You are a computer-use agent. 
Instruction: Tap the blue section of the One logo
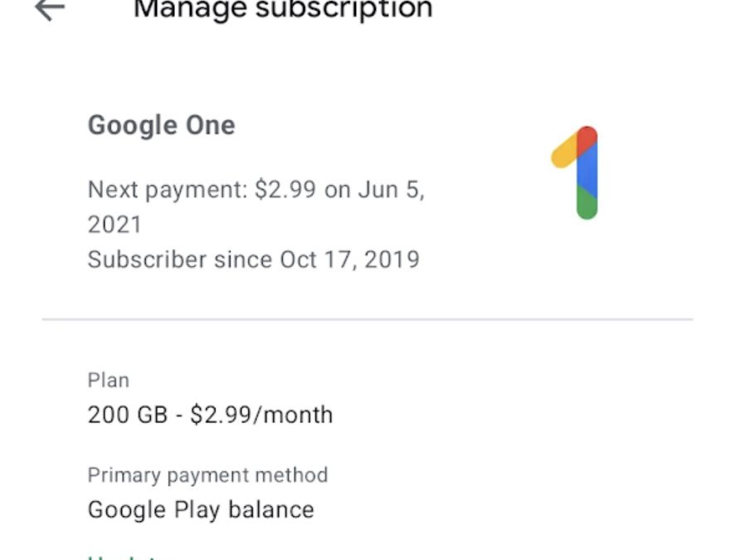[x=587, y=173]
